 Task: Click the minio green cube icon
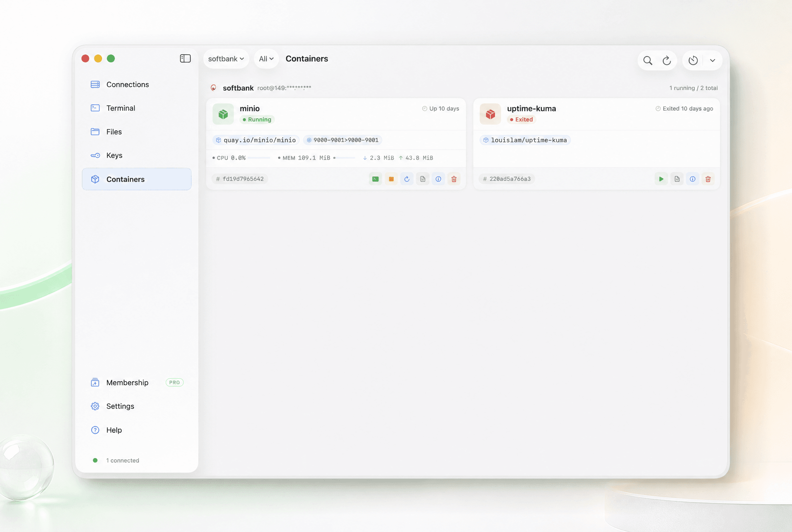[x=223, y=114]
